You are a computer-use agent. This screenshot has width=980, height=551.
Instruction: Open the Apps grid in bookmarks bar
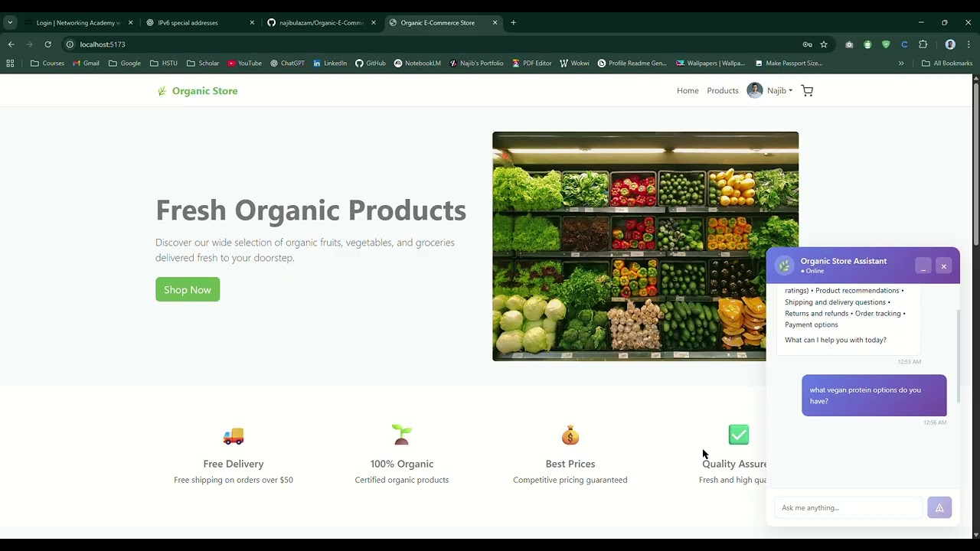pos(10,64)
